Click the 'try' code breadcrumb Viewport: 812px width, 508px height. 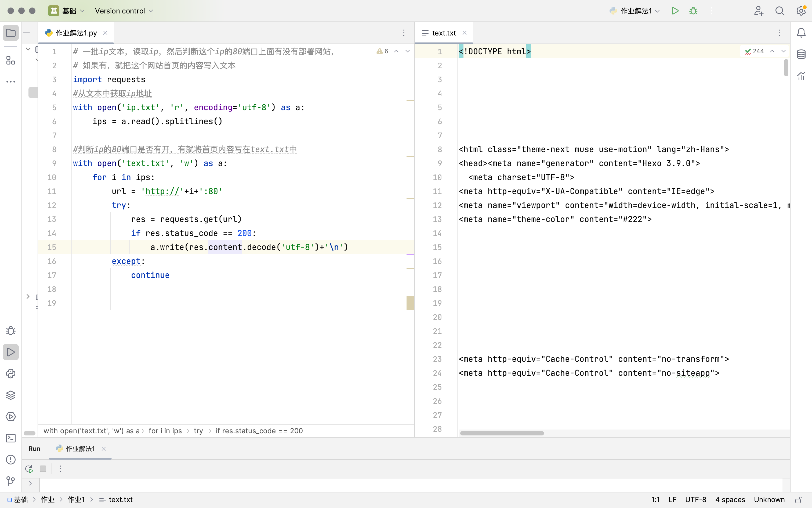click(x=198, y=431)
